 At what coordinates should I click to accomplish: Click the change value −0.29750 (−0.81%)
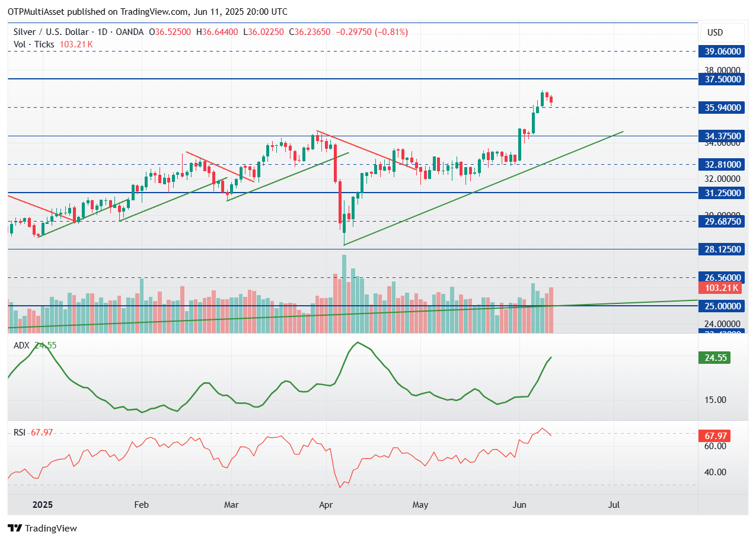372,32
